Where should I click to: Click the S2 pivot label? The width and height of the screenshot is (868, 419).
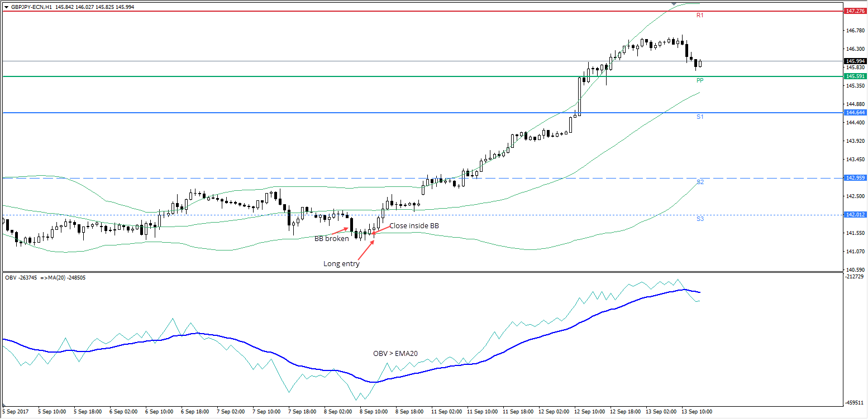tap(700, 182)
